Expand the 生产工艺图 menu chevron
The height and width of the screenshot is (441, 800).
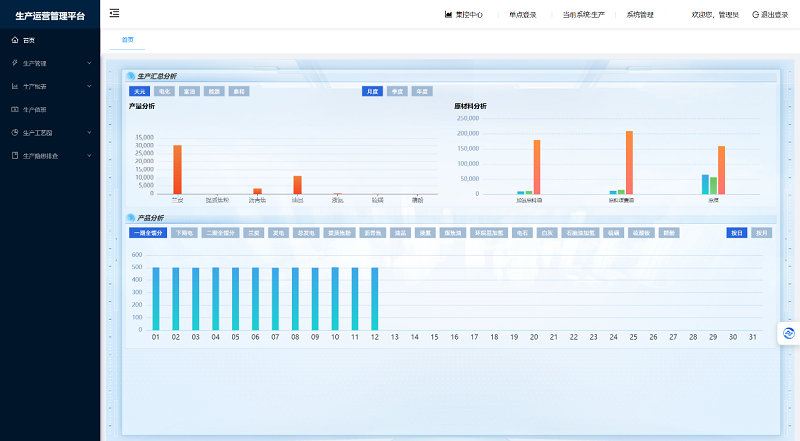(89, 133)
